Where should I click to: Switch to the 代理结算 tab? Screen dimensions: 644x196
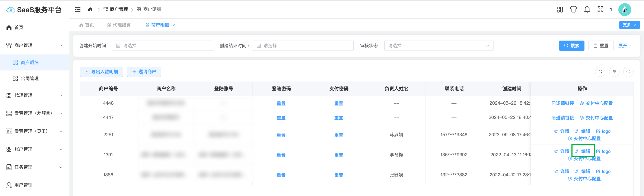[x=119, y=25]
